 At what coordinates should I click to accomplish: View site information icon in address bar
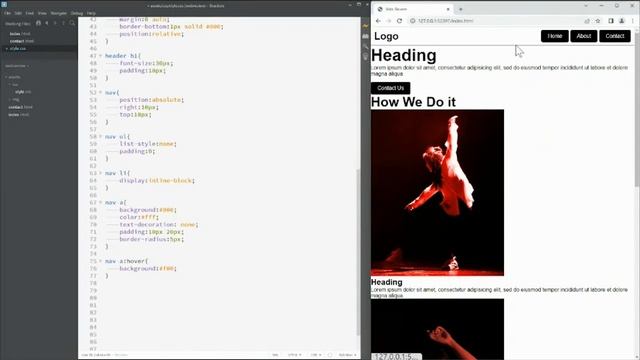(x=413, y=21)
